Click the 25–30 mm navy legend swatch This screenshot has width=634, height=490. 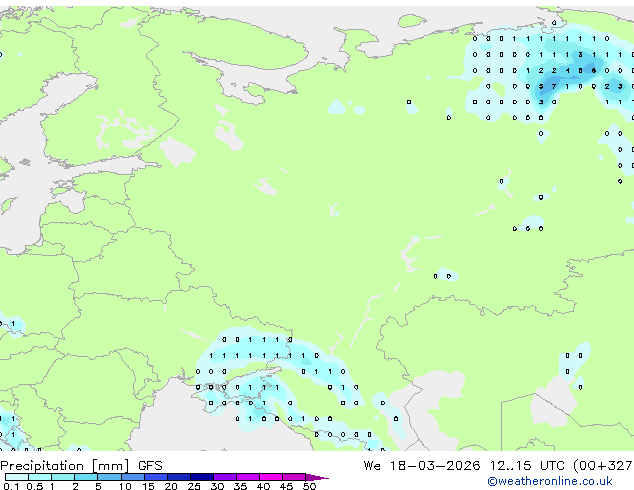click(x=201, y=477)
